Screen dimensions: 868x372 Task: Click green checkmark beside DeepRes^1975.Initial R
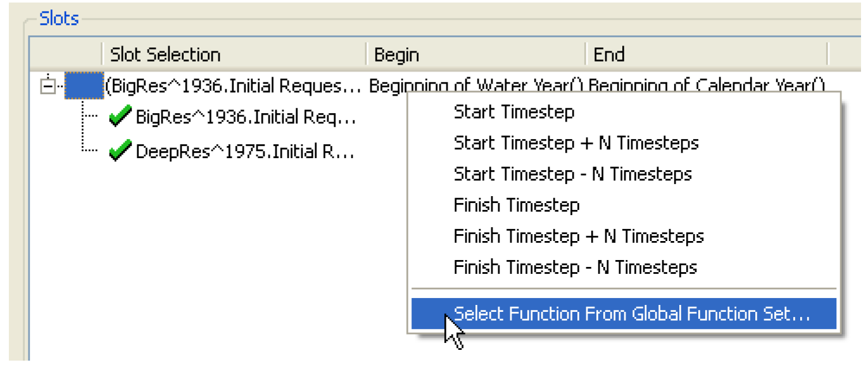[x=118, y=152]
